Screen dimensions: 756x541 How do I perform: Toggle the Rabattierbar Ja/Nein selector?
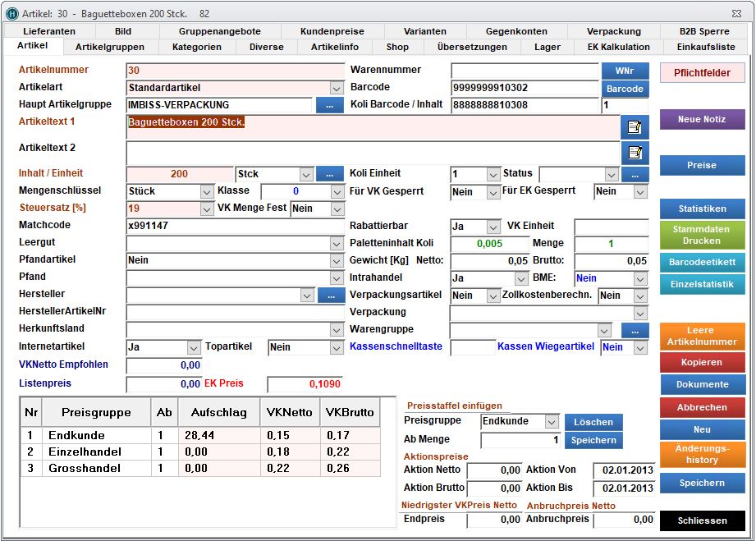point(493,226)
